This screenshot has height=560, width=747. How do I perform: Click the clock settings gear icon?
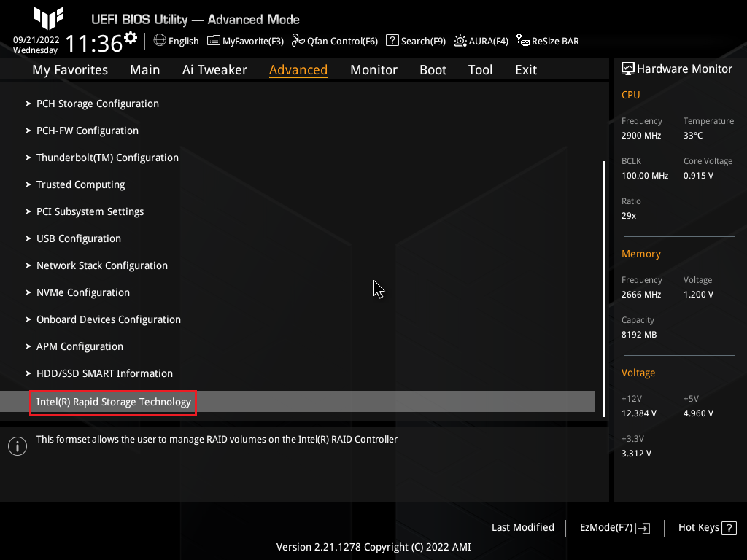(x=130, y=37)
